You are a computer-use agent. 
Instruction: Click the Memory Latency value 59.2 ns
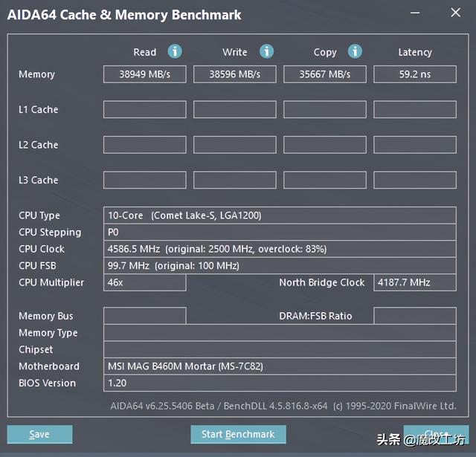414,74
